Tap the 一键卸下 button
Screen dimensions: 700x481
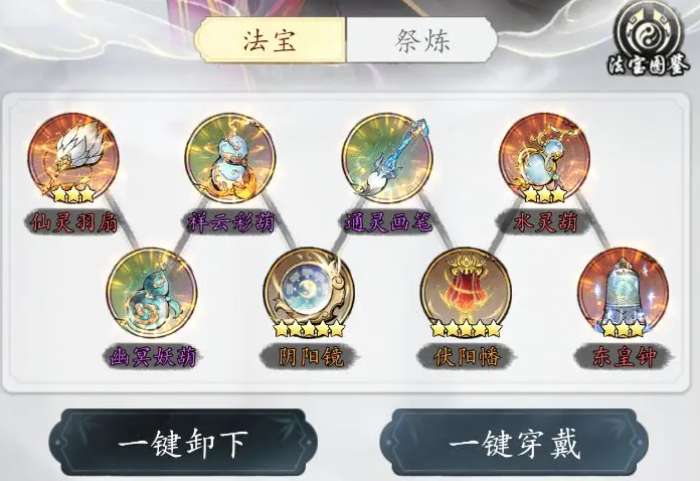click(x=183, y=442)
